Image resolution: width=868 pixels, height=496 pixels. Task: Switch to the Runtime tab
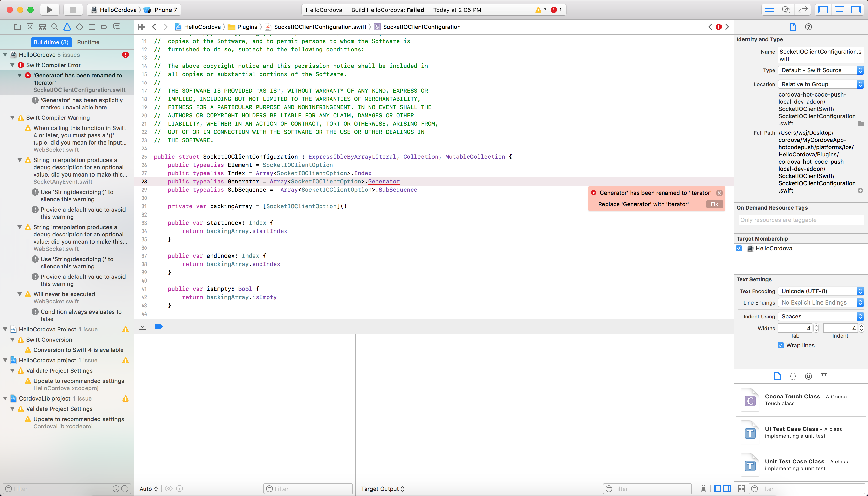88,42
